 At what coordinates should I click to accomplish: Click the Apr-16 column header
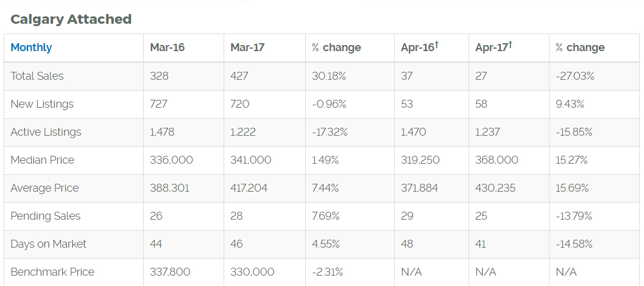coord(417,47)
